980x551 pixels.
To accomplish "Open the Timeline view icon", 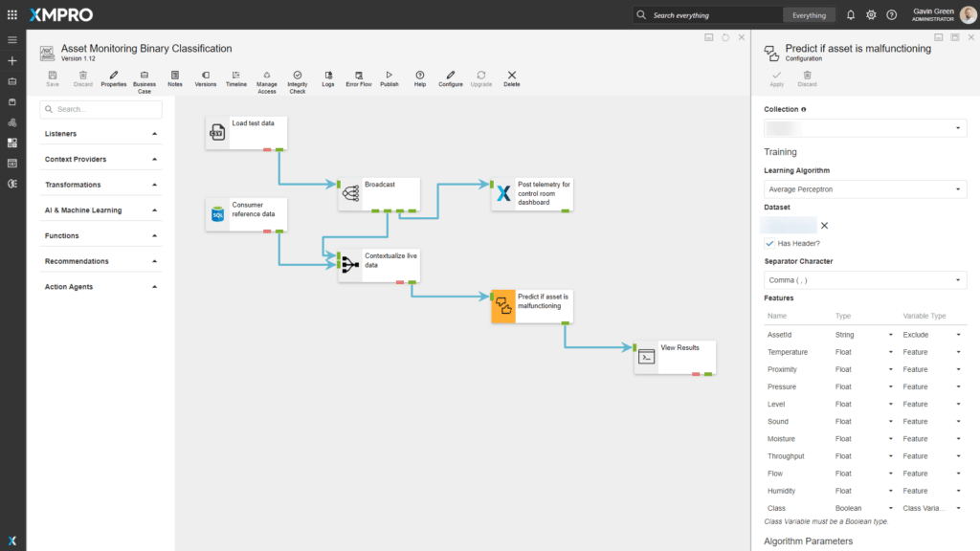I will tap(235, 75).
